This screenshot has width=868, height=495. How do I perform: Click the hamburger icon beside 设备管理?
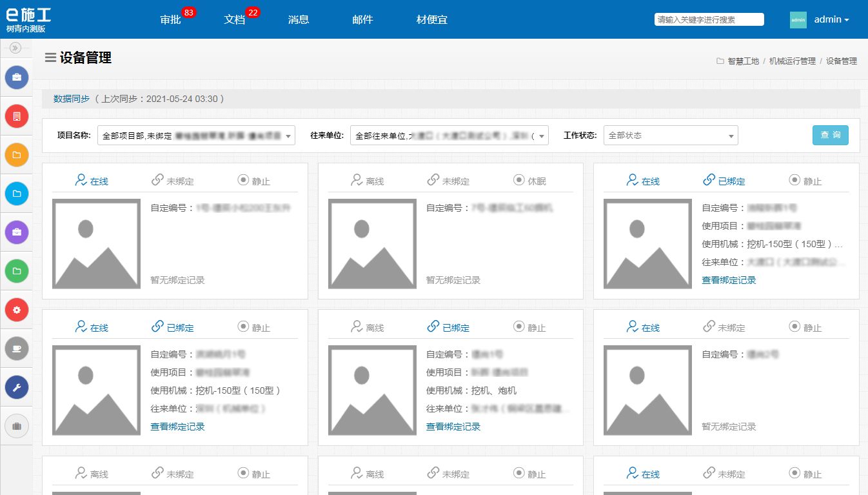50,57
